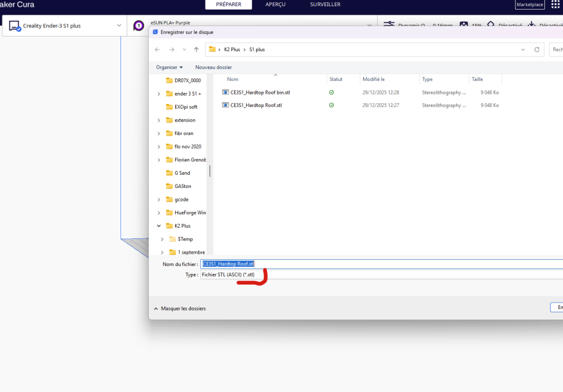
Task: Open the print settings sliders icon
Action: (389, 24)
